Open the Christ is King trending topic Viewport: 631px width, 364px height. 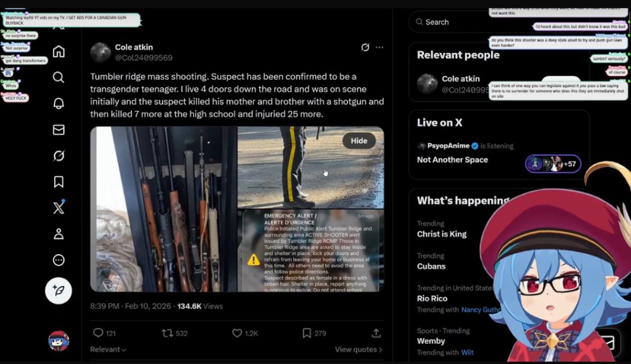tap(441, 234)
